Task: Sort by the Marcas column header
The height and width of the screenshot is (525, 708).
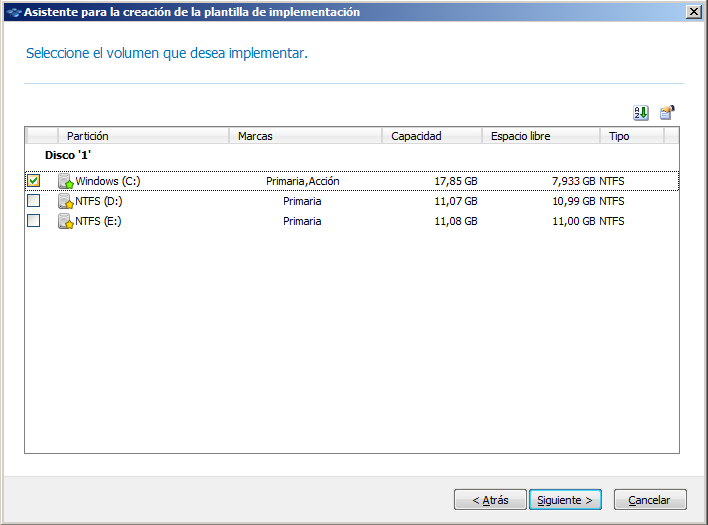Action: click(306, 136)
